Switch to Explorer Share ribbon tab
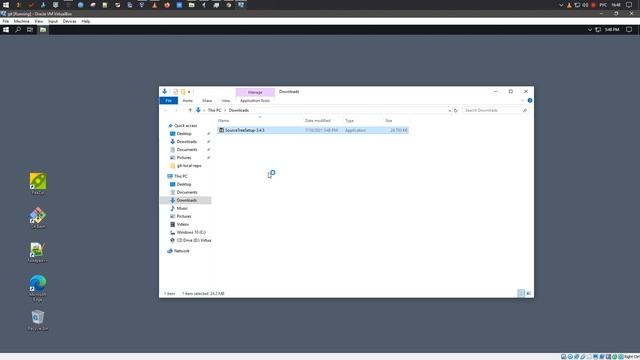Image resolution: width=640 pixels, height=360 pixels. (207, 100)
